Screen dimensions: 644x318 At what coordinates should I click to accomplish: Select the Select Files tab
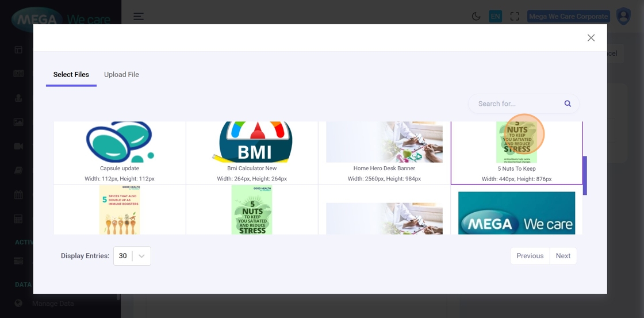point(71,74)
